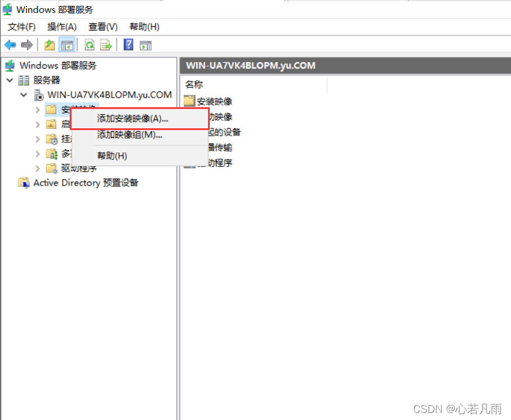511x420 pixels.
Task: Expand the 驱动程序 tree node
Action: click(38, 169)
